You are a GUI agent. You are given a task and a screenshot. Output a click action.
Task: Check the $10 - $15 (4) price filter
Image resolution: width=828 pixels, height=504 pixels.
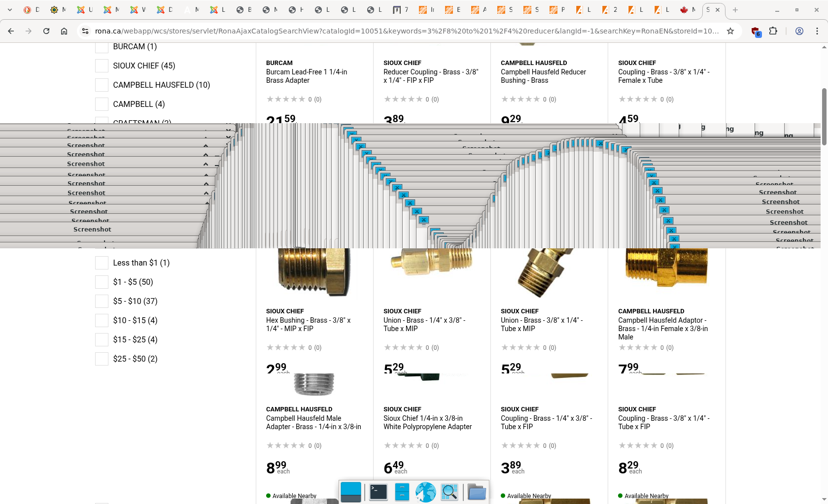(102, 320)
